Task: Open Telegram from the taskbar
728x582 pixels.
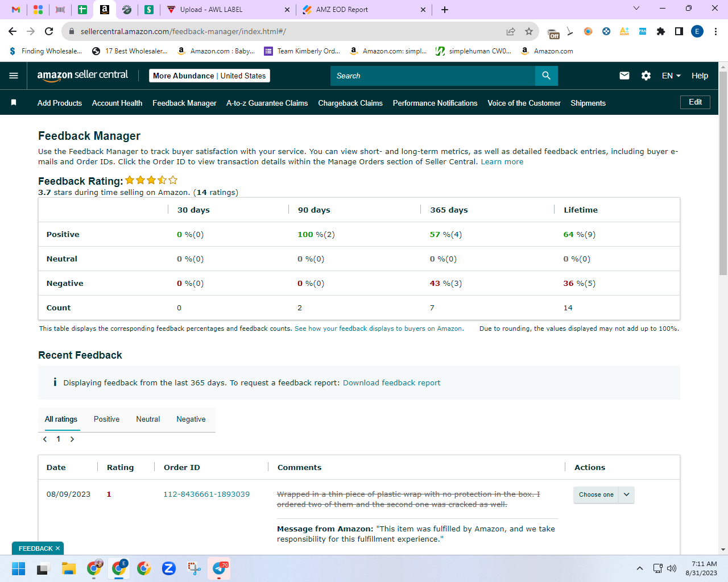Action: (x=220, y=568)
